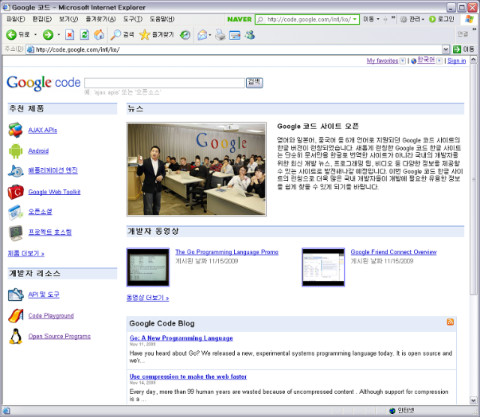
Task: Click the Google code logo
Action: tap(44, 83)
